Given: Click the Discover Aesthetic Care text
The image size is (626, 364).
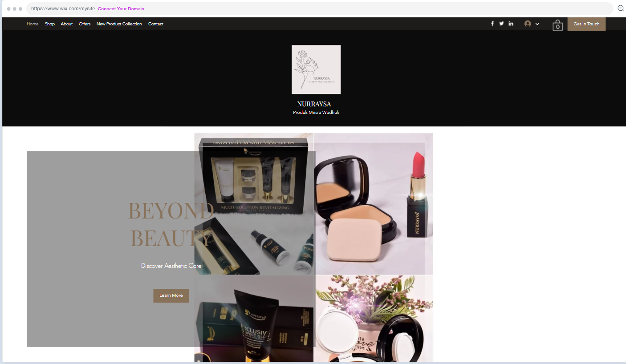Looking at the screenshot, I should [x=171, y=266].
